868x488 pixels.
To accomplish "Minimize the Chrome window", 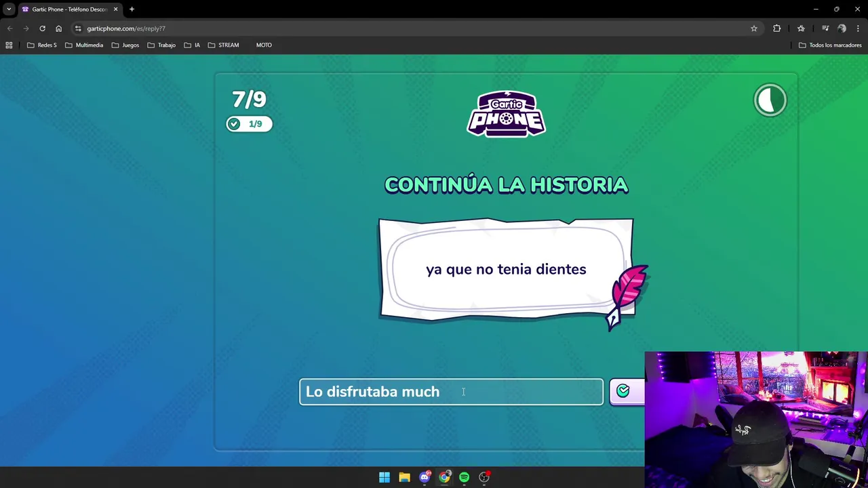I will [816, 9].
